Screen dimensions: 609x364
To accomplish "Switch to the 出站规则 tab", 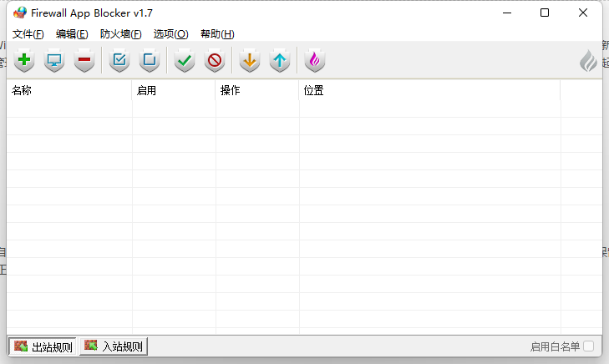I will tap(43, 346).
